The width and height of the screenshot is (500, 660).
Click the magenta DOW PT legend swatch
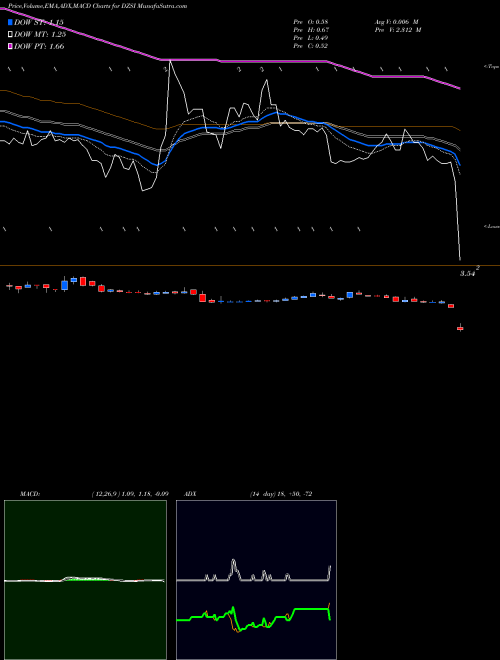11,46
